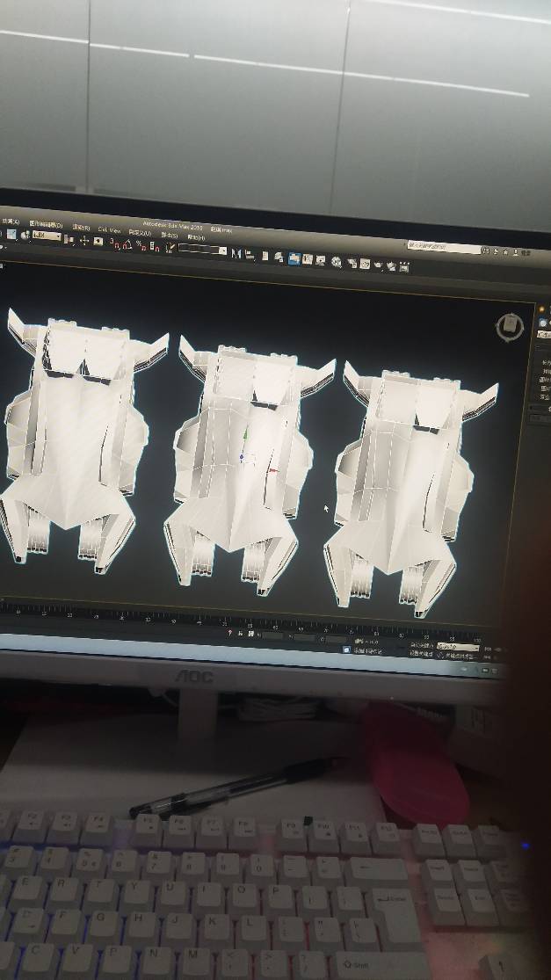Click the X coordinate field
Viewport: 551px width, 980px height.
[272, 635]
